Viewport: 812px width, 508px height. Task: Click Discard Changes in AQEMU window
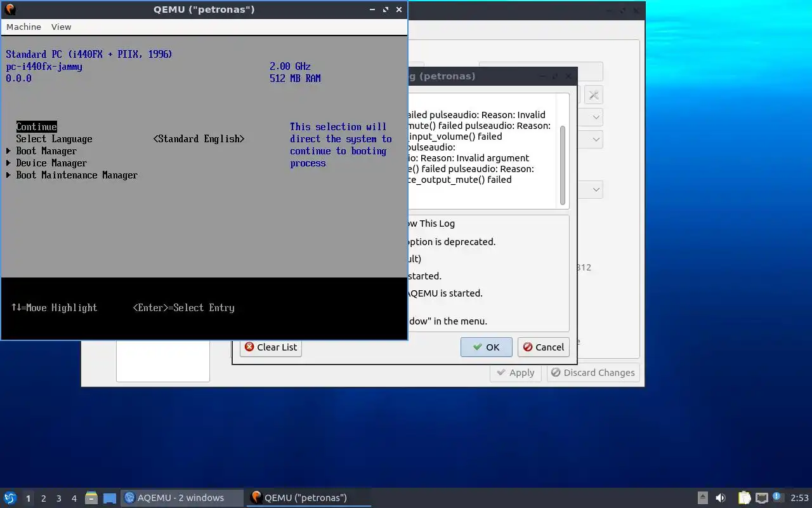593,373
